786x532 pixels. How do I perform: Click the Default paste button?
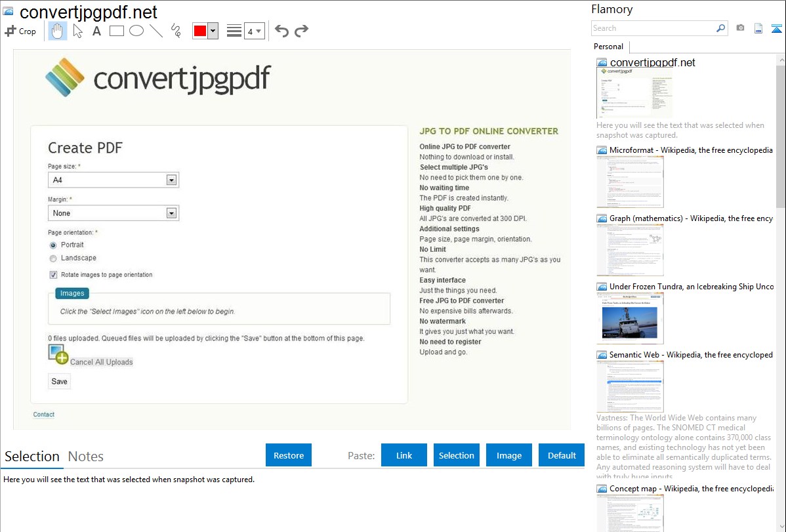pos(562,455)
